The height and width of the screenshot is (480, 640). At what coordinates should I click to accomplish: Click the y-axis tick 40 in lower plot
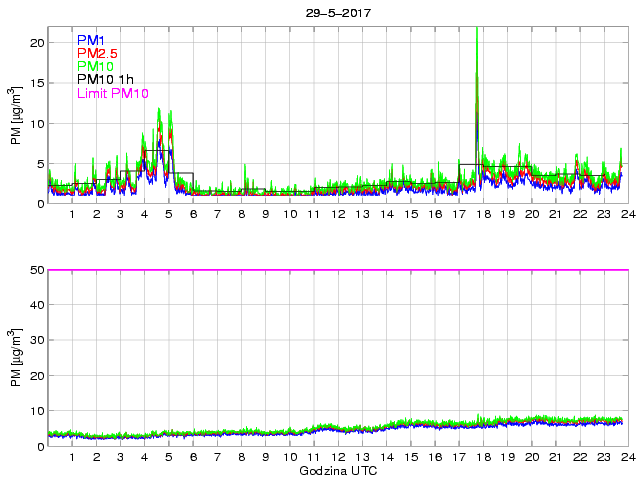(x=37, y=305)
